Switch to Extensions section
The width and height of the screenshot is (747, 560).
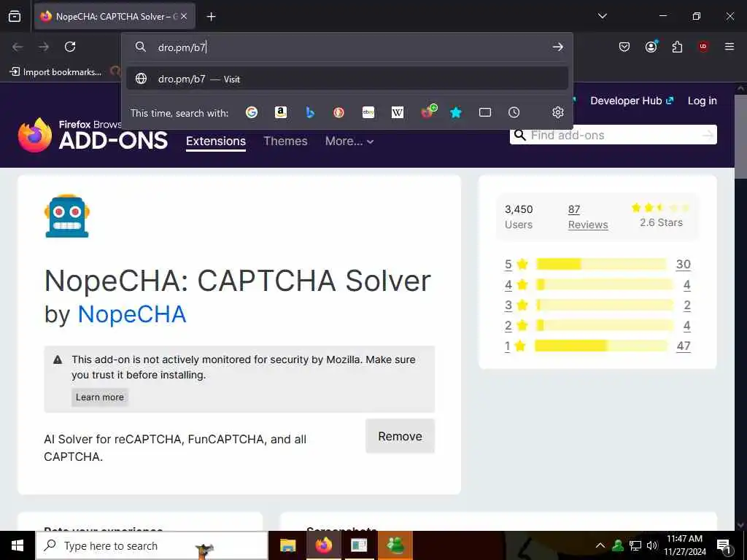[216, 141]
